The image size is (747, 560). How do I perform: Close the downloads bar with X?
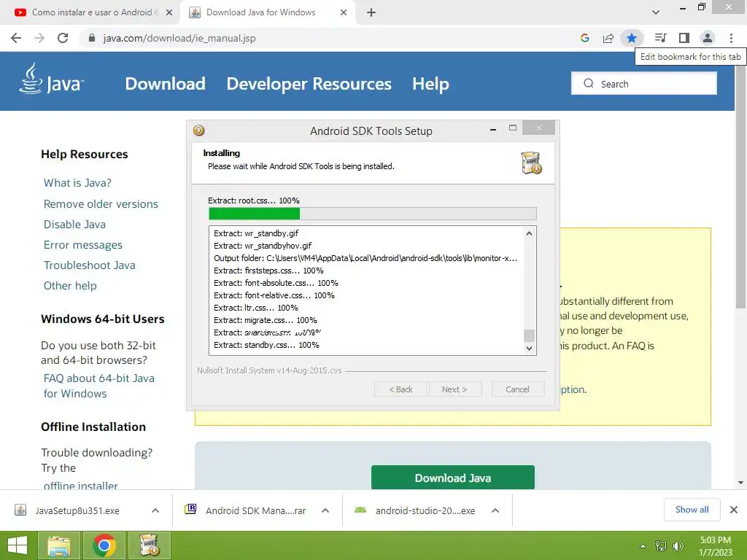[734, 510]
